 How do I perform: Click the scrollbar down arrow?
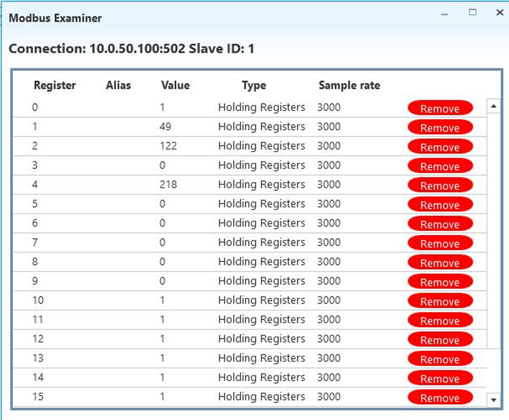tap(493, 400)
